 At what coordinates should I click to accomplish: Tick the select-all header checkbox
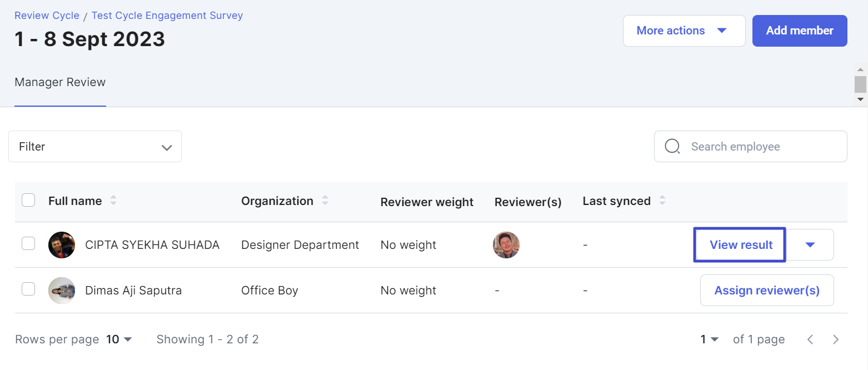pos(28,200)
